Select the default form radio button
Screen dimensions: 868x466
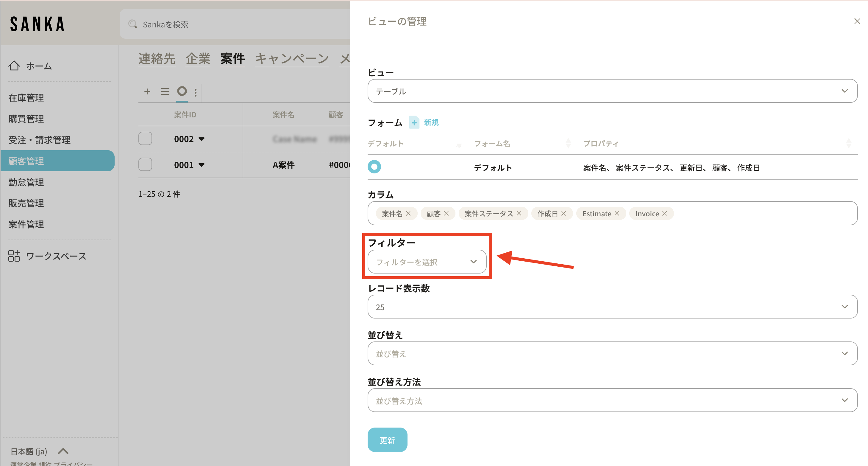374,167
